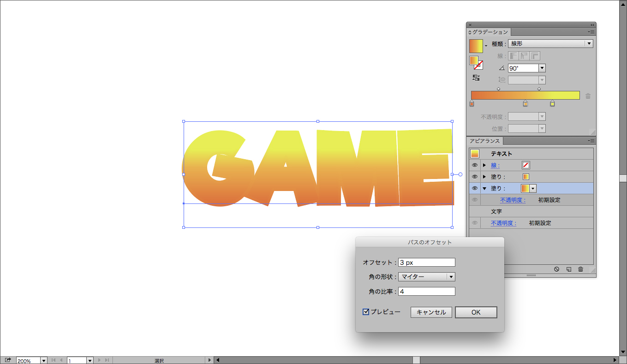This screenshot has height=364, width=627.
Task: Click duplicate selected item icon in Appearance
Action: (x=569, y=269)
